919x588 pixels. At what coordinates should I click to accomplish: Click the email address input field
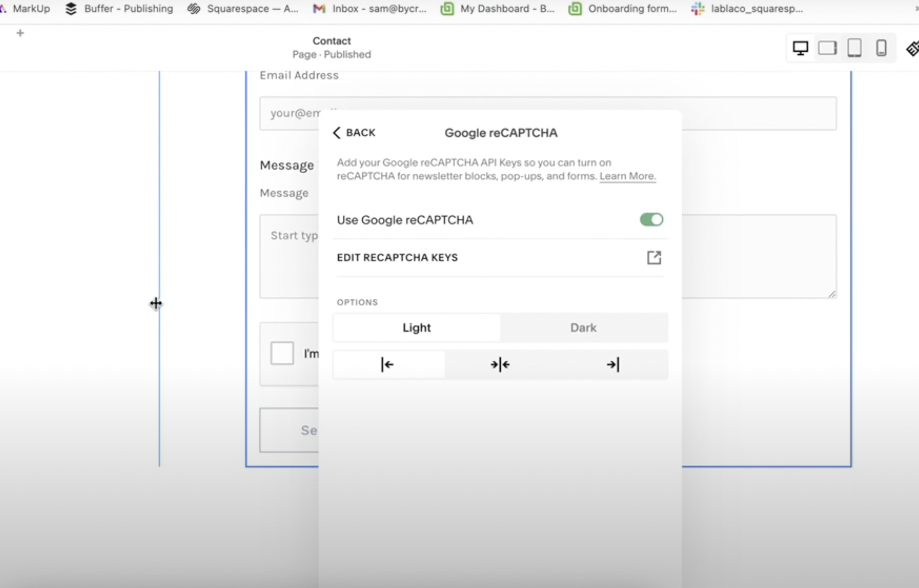[x=757, y=114]
